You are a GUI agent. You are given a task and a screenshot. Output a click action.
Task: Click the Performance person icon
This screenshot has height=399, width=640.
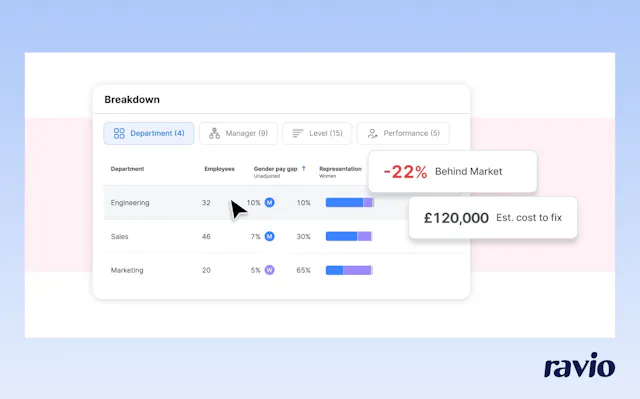pyautogui.click(x=372, y=133)
